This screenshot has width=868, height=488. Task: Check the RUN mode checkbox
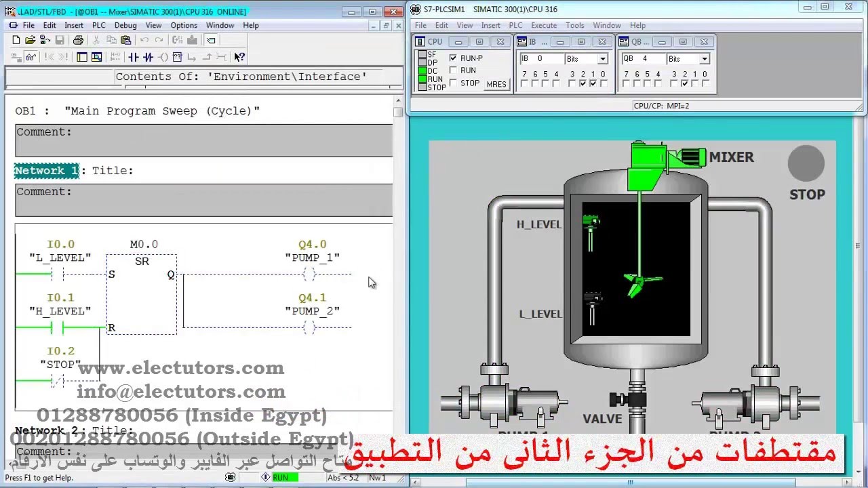(x=453, y=70)
